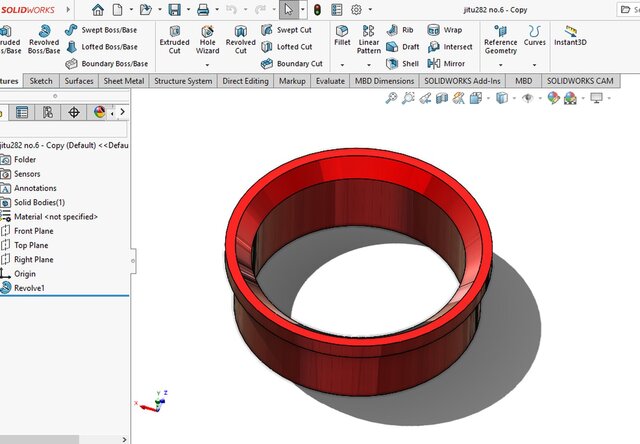Select Boundary Cut tool
Image resolution: width=640 pixels, height=444 pixels.
292,64
